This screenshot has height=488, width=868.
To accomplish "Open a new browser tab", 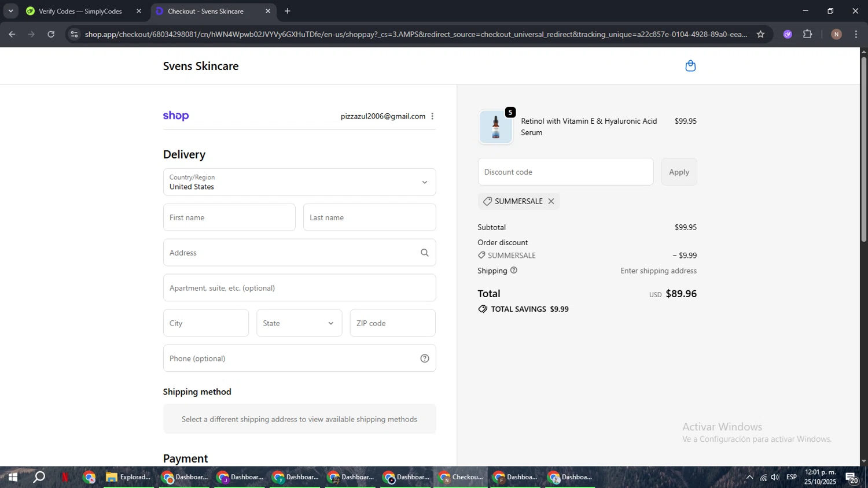I will tap(288, 11).
